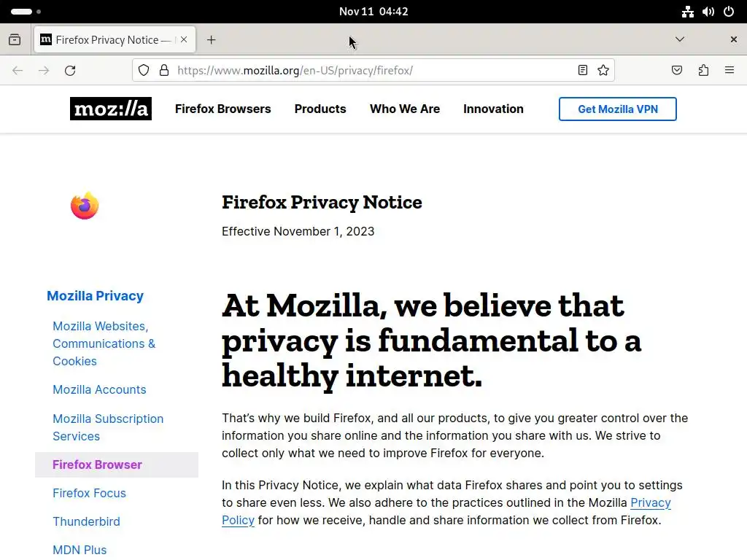
Task: Open Reader View icon in address bar
Action: [582, 71]
